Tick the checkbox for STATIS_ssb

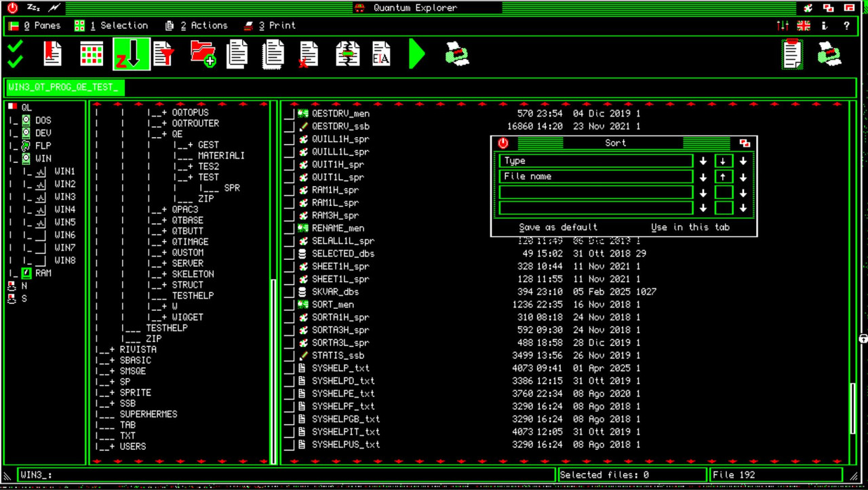290,356
